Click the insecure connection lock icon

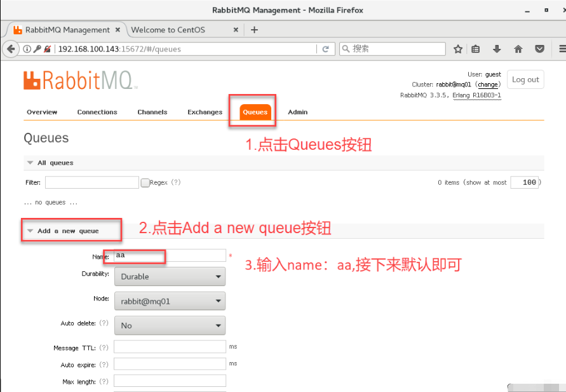[47, 49]
